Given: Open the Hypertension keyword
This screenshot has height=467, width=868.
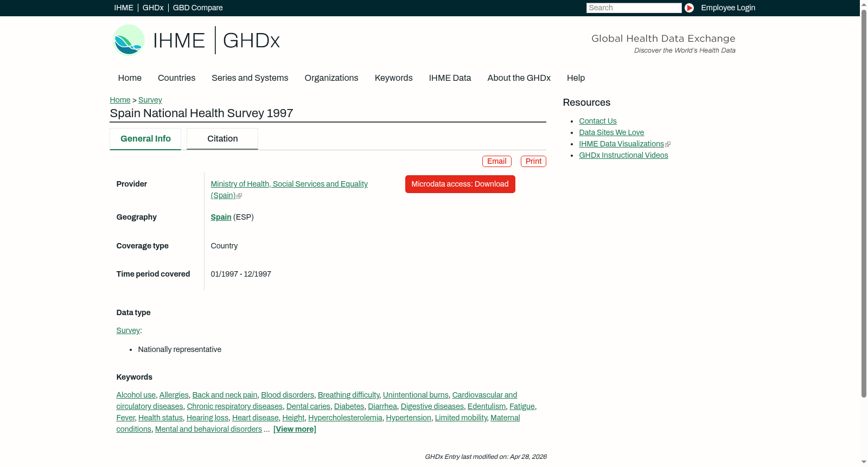Looking at the screenshot, I should coord(409,418).
